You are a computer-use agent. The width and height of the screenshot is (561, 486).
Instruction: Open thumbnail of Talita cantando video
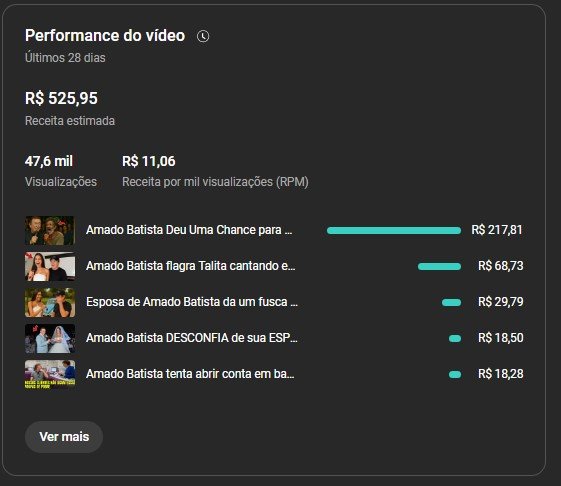tap(50, 266)
